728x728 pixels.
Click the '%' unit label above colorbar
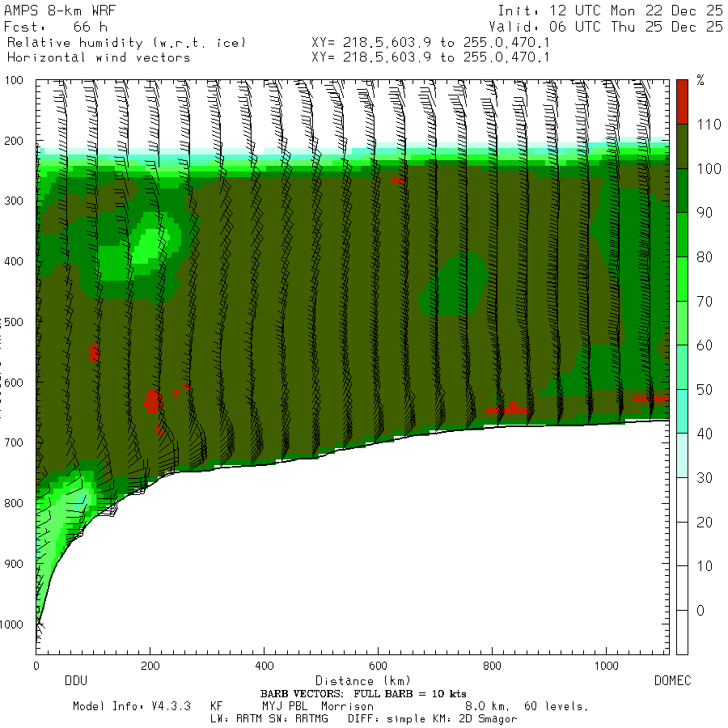[700, 80]
